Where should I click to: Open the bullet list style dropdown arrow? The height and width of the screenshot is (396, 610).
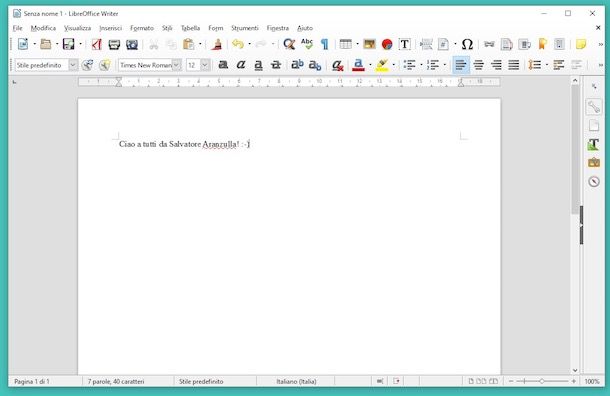(x=421, y=65)
